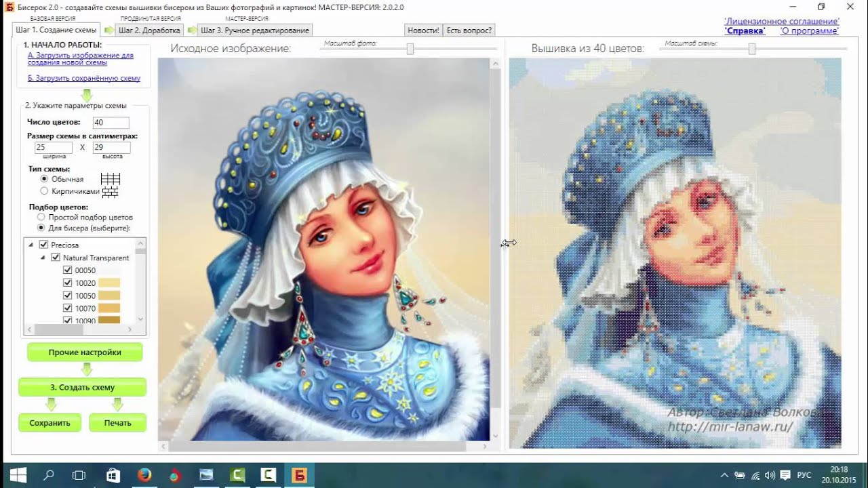Switch to Шаг 2. Доработка tab
Screen dimensions: 868x488
[x=149, y=30]
